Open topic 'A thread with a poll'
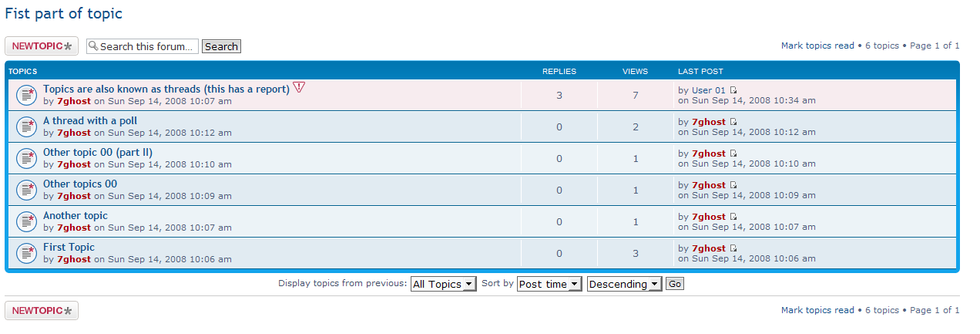The image size is (980, 334). [x=90, y=120]
